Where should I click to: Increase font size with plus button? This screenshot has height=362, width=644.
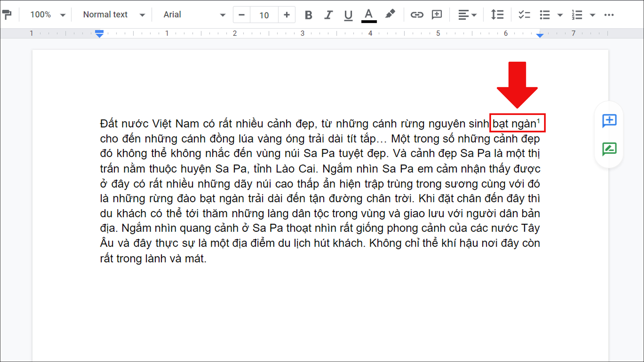coord(286,15)
